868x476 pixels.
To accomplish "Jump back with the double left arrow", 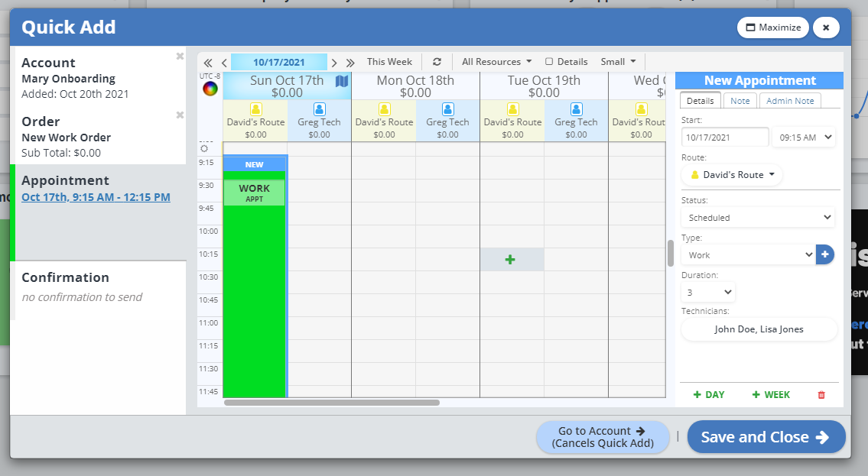I will [x=208, y=63].
